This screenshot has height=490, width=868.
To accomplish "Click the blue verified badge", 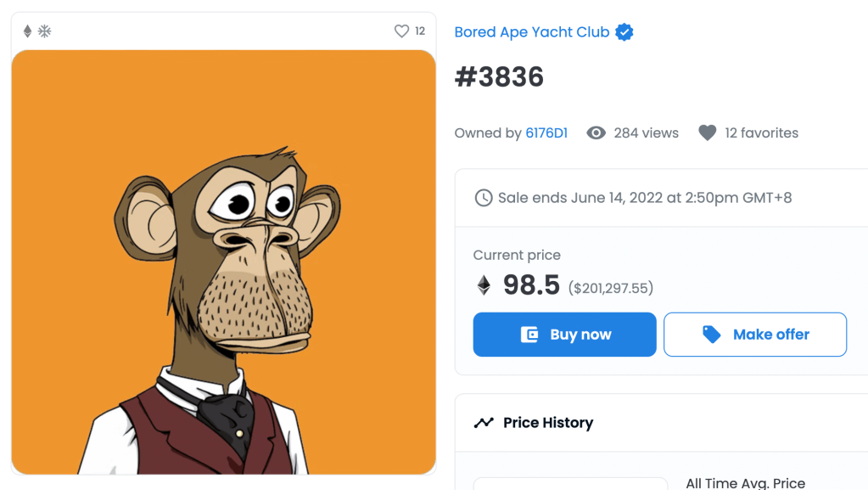I will pos(624,32).
